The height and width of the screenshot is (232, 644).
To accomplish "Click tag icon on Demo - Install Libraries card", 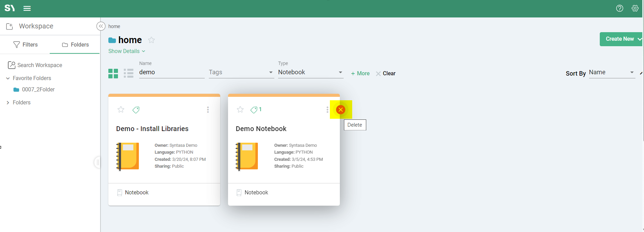I will point(136,110).
